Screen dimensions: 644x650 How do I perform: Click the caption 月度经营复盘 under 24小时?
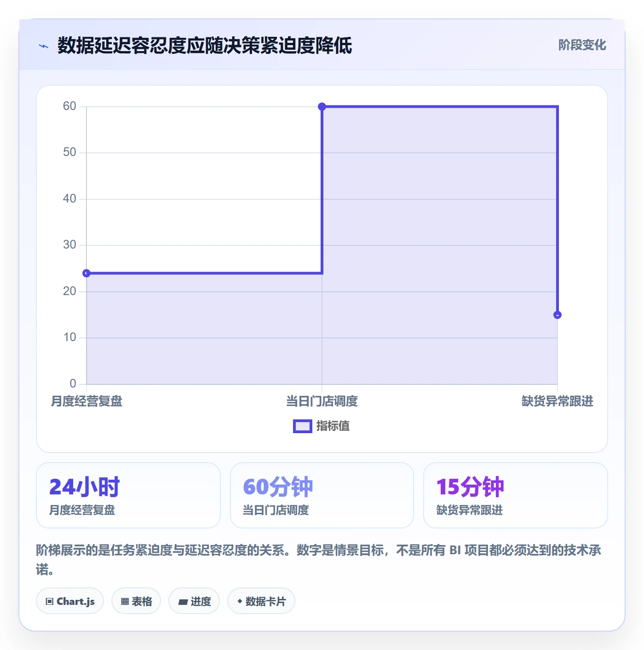pyautogui.click(x=82, y=511)
